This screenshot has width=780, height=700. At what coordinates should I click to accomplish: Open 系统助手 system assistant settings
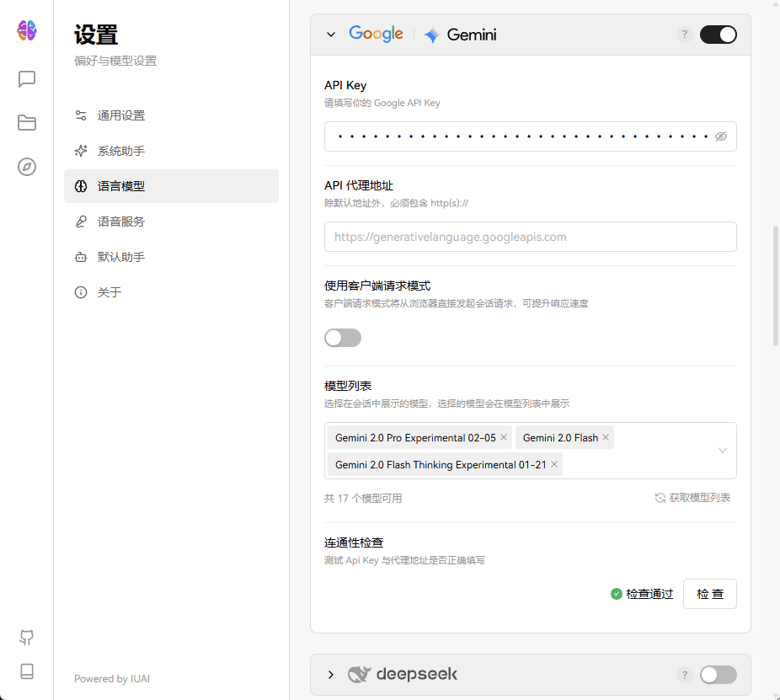[x=171, y=151]
